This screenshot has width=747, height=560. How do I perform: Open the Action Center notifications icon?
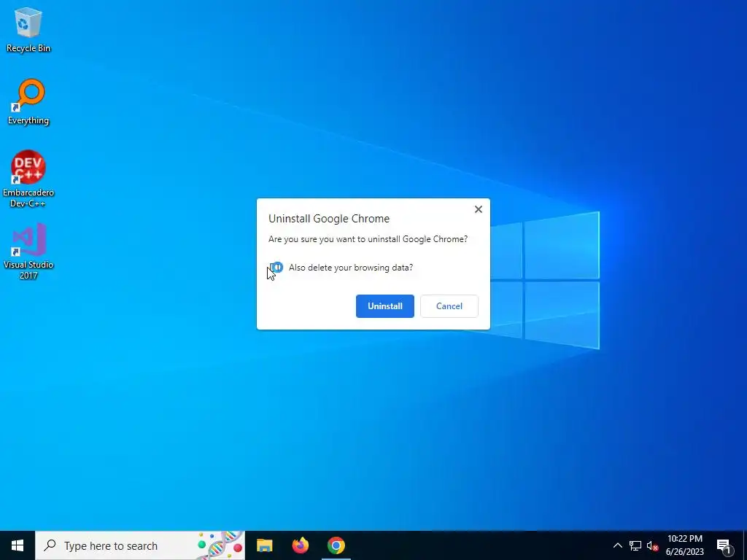(x=724, y=545)
